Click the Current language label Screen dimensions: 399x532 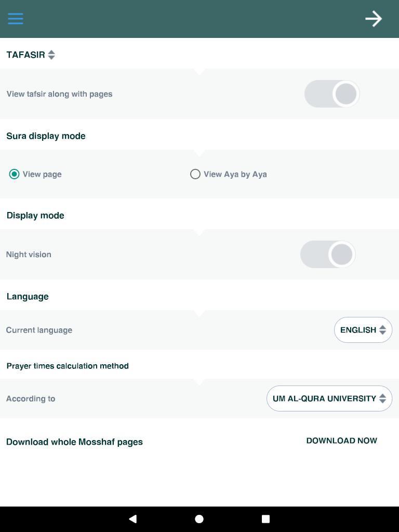point(39,330)
